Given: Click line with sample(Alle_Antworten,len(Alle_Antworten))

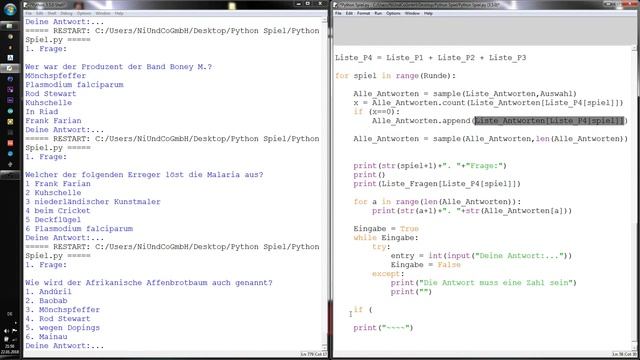Looking at the screenshot, I should (x=491, y=139).
